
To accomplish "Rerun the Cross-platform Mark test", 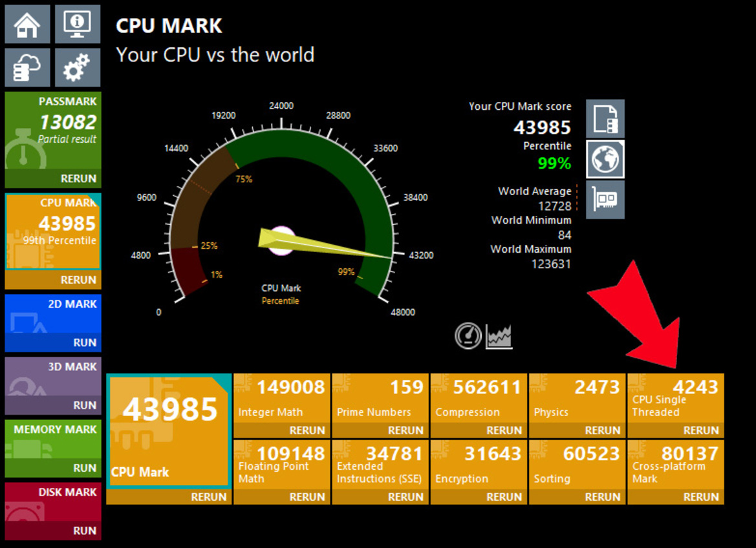I will 701,497.
